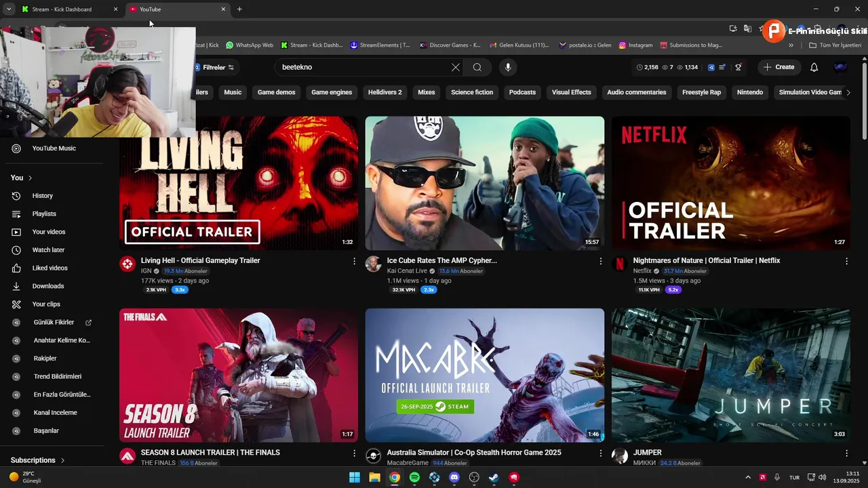Select the Helldivers 2 chip
This screenshot has width=868, height=488.
384,92
